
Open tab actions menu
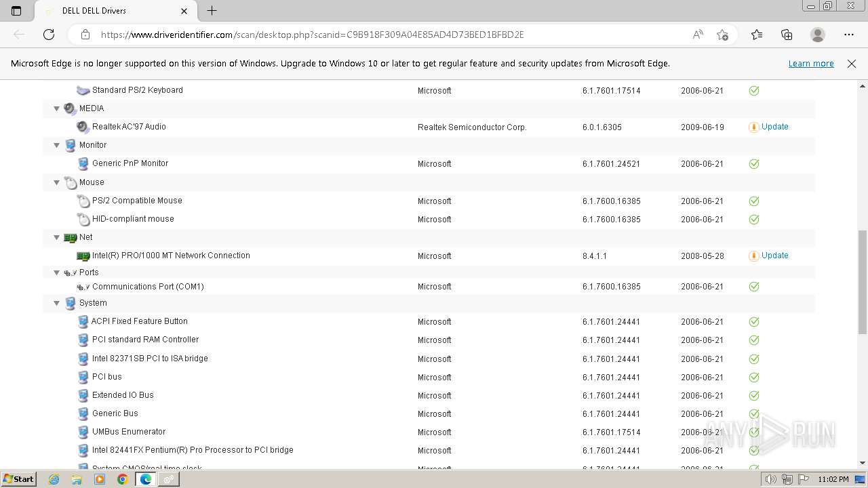16,11
